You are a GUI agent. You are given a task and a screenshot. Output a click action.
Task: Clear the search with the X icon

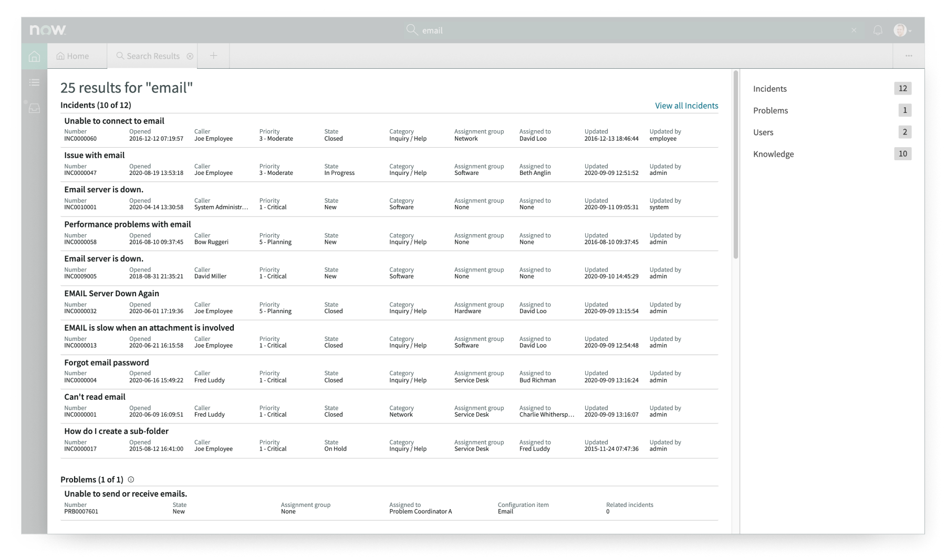coord(854,30)
